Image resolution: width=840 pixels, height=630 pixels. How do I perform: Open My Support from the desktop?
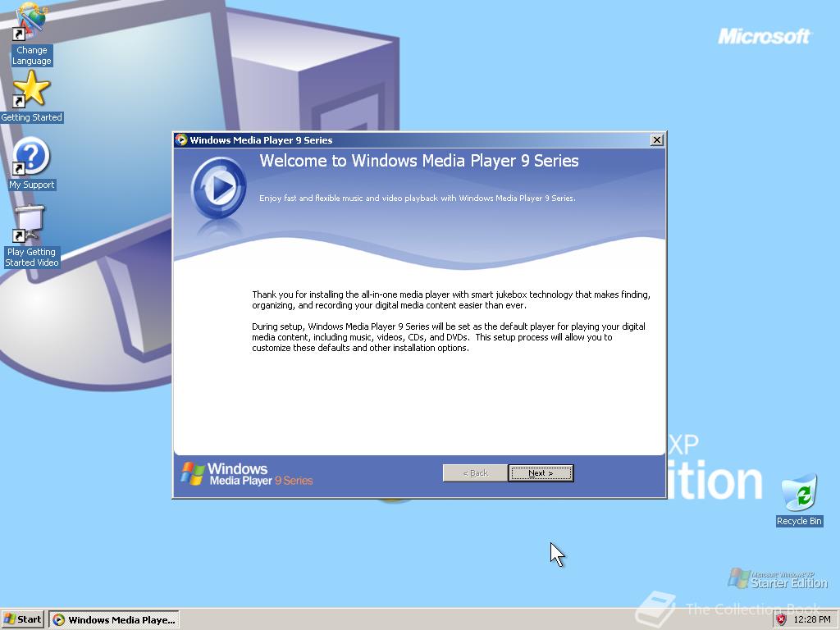click(31, 158)
